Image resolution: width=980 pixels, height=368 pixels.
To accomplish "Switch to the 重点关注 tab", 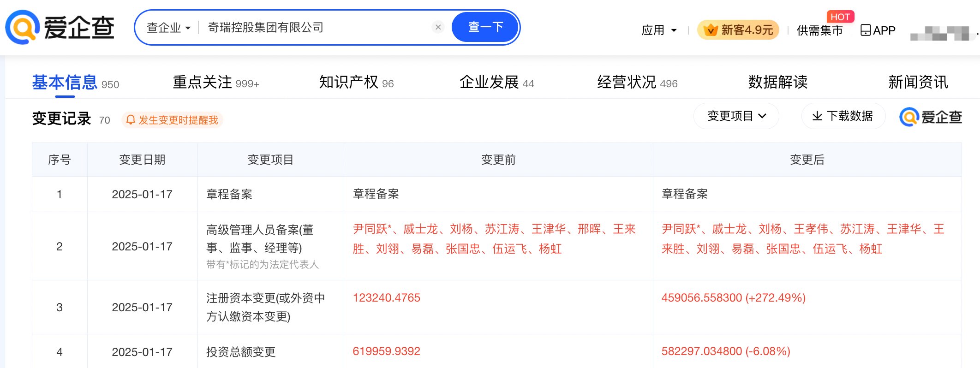I will 216,83.
